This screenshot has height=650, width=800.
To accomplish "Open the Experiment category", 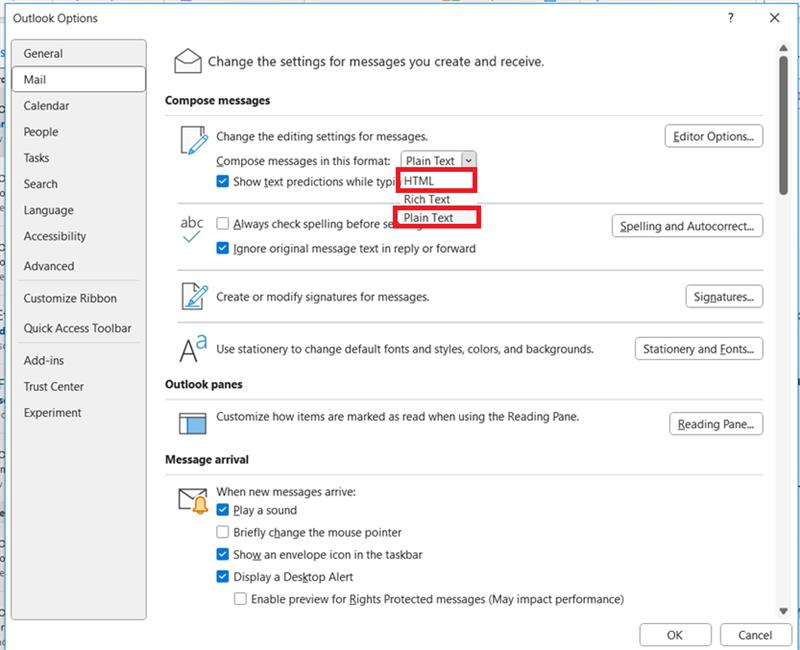I will pyautogui.click(x=79, y=412).
